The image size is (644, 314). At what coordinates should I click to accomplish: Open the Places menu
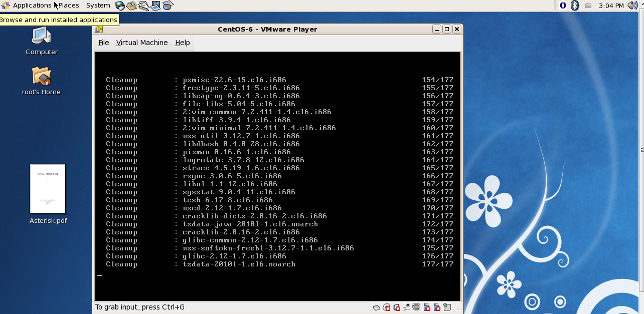point(69,6)
